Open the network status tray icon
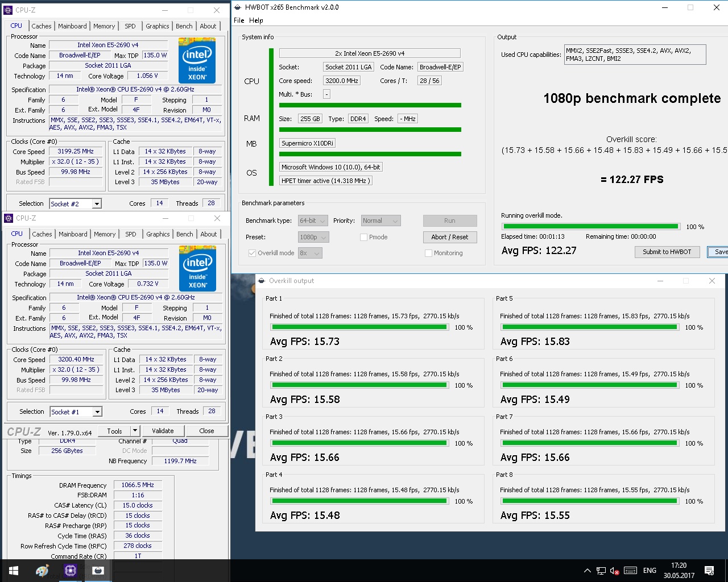 [601, 571]
